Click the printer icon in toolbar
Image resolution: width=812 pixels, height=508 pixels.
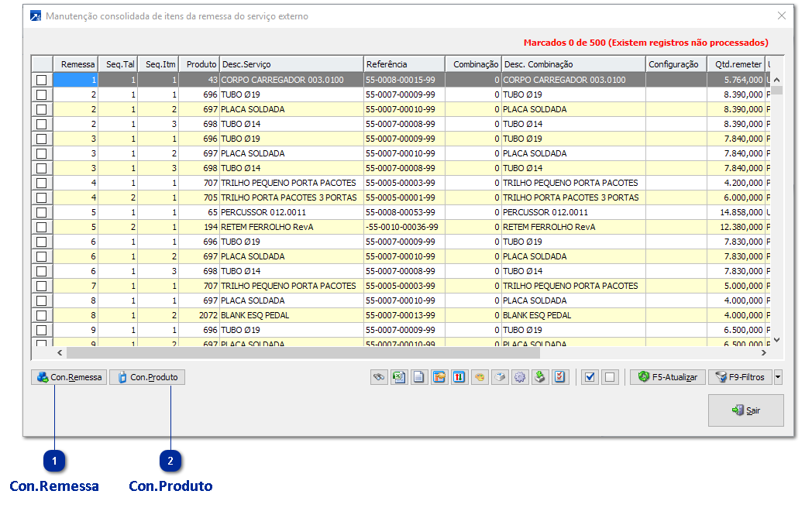[x=500, y=377]
